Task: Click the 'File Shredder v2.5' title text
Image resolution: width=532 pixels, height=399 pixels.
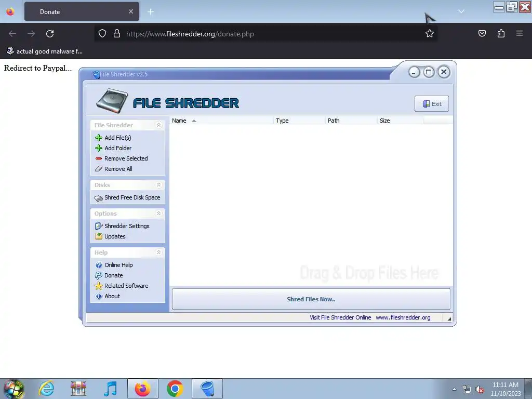Action: (x=124, y=74)
